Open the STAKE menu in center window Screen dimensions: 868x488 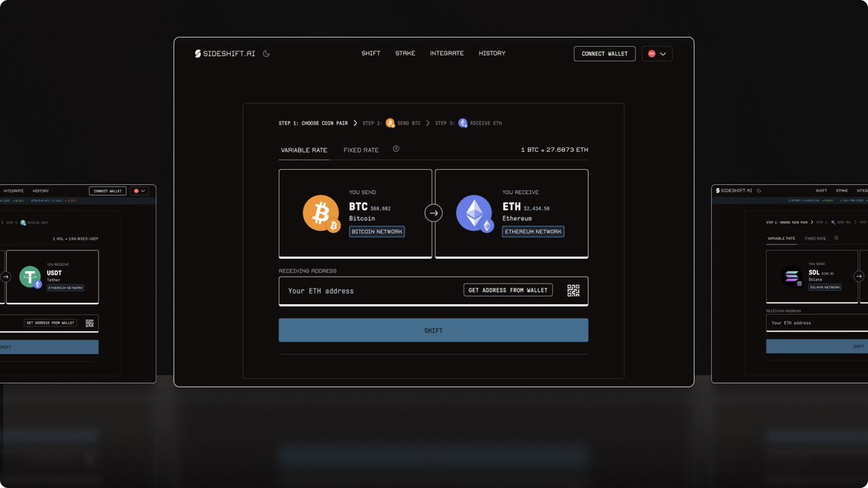pos(405,53)
